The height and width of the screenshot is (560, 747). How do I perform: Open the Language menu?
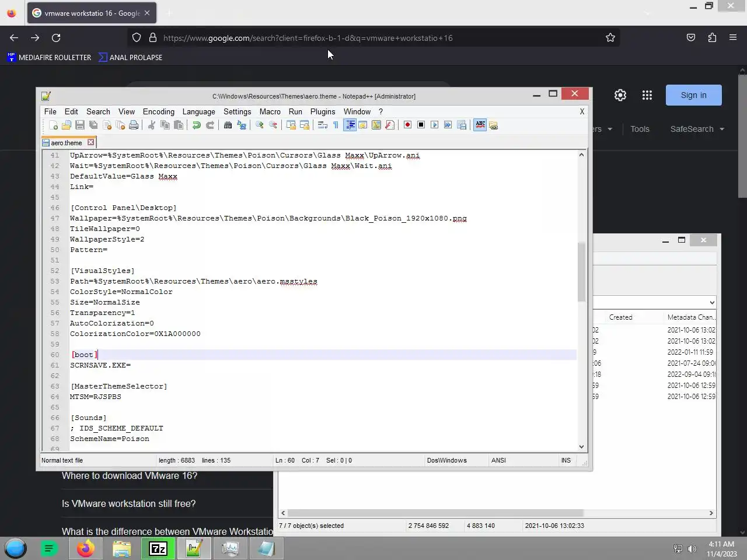(x=198, y=111)
